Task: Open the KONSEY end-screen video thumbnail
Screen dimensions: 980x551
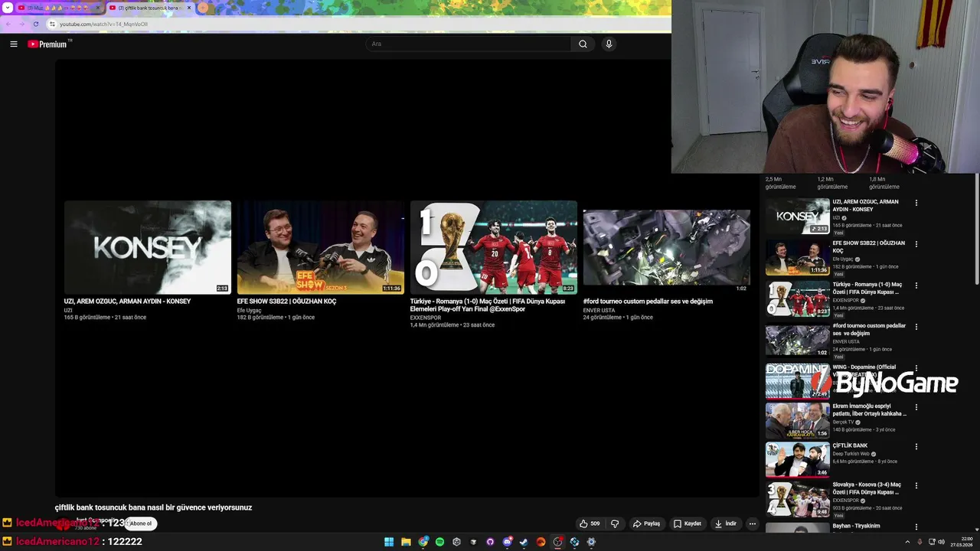Action: (x=148, y=247)
